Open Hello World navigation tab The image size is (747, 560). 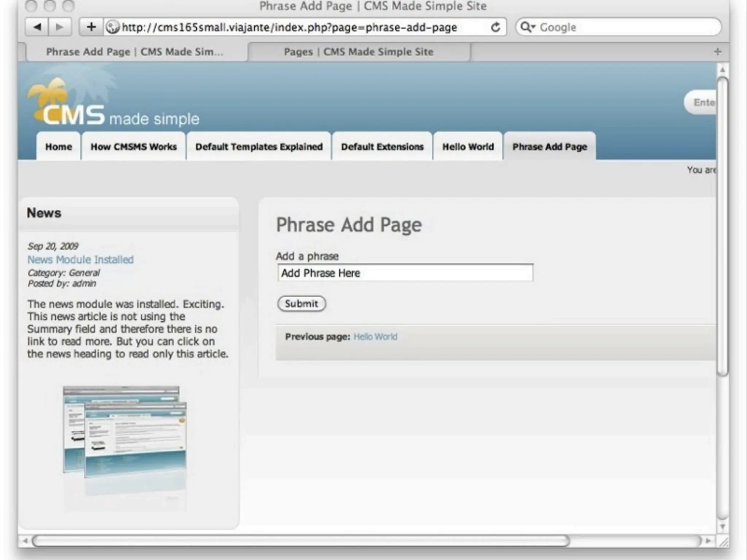(468, 147)
